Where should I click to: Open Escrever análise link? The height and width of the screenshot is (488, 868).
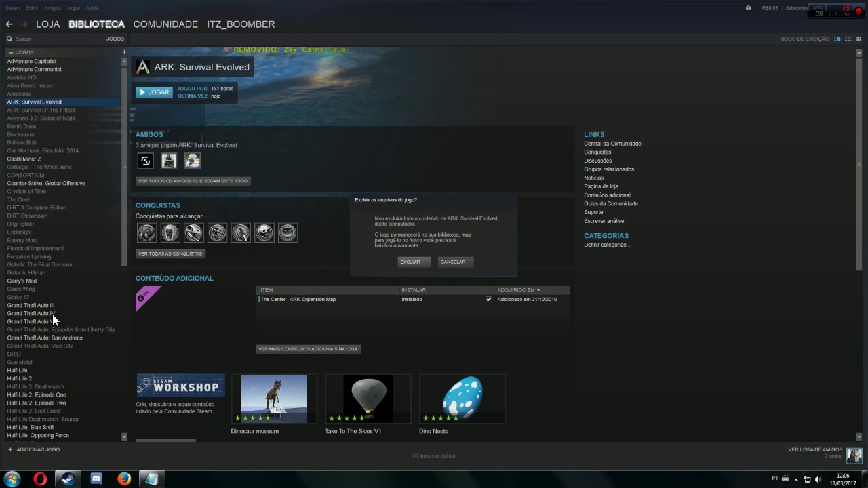click(604, 221)
